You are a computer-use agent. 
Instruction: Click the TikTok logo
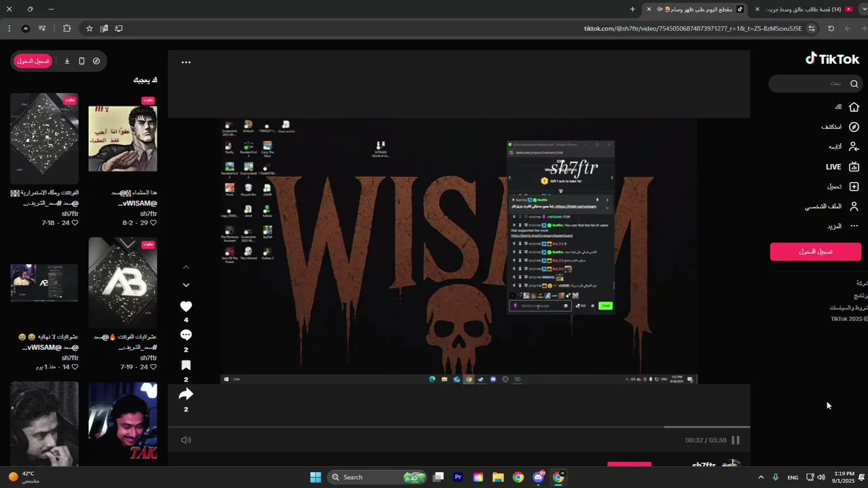point(832,59)
